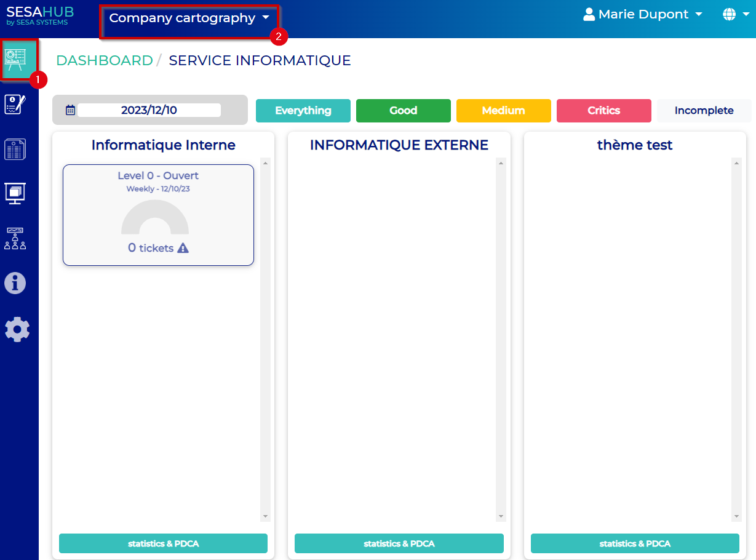The width and height of the screenshot is (756, 560).
Task: Click the DASHBOARD breadcrumb link
Action: [104, 60]
